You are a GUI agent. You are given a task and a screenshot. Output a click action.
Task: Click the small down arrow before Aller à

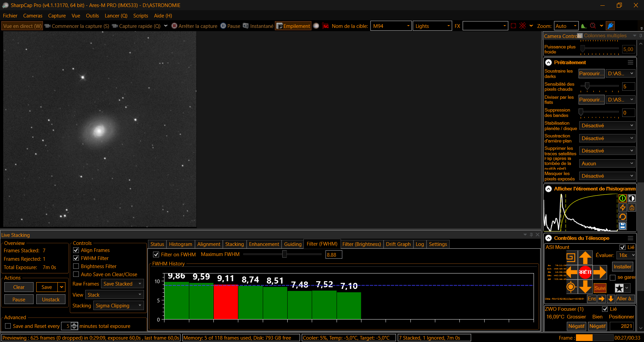(611, 299)
